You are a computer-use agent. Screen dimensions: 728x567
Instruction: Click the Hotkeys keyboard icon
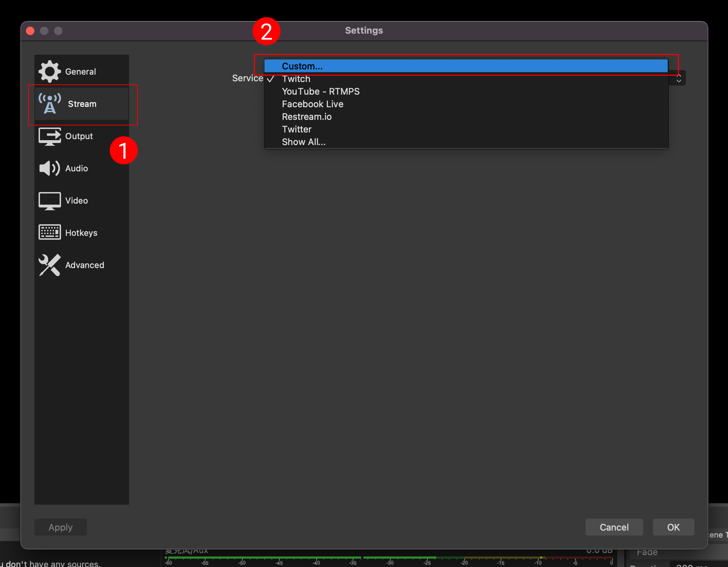[x=50, y=233]
